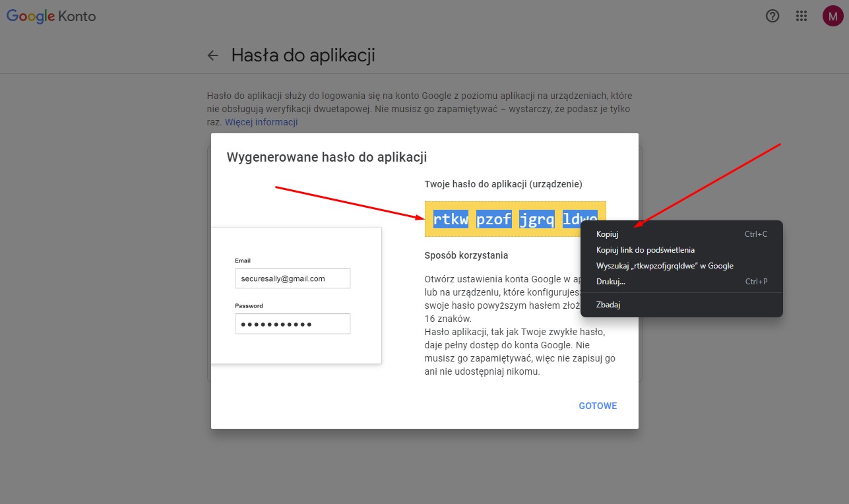Choose Zbadaj in the context menu
The width and height of the screenshot is (849, 504).
(x=681, y=305)
